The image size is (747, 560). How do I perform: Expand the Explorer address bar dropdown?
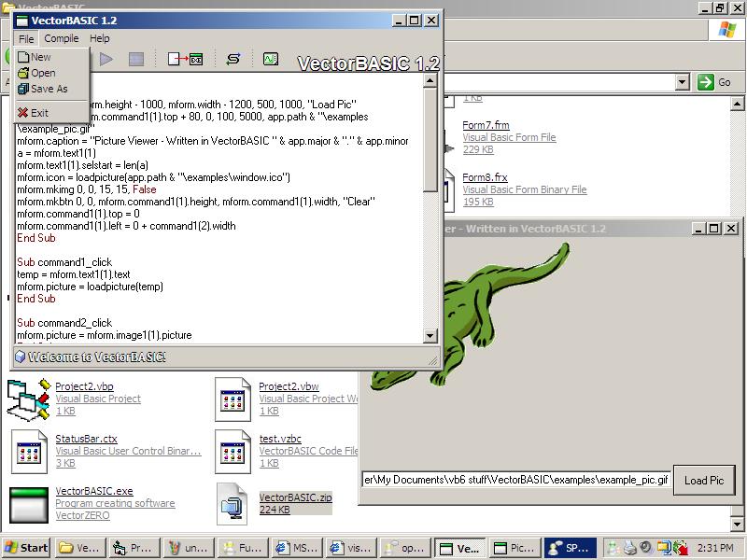click(x=682, y=82)
